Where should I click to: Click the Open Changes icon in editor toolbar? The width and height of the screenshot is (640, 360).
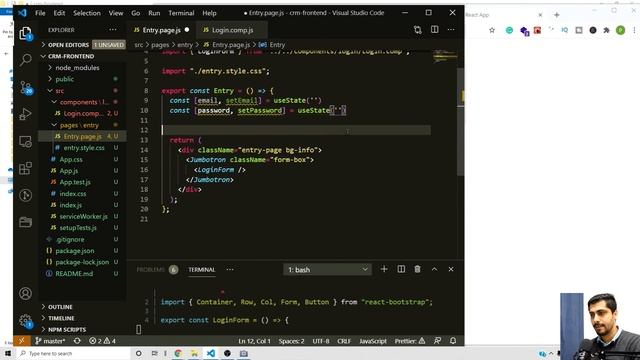[418, 30]
